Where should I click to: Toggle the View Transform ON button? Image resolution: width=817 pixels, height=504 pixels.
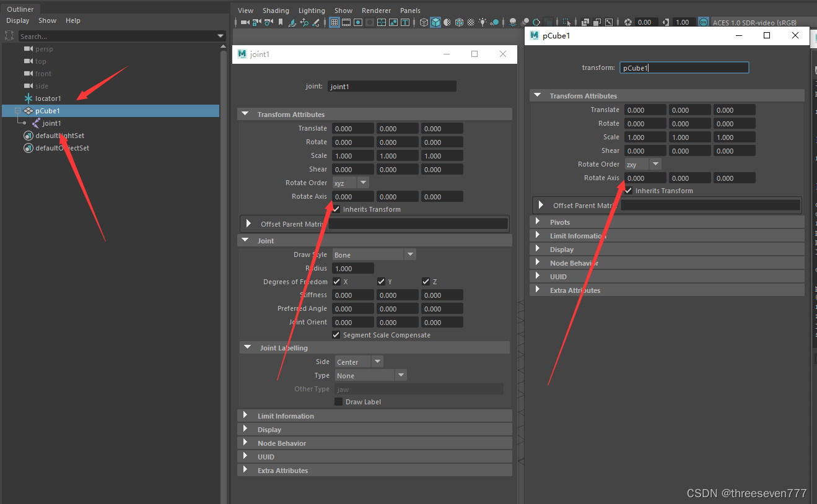point(704,22)
